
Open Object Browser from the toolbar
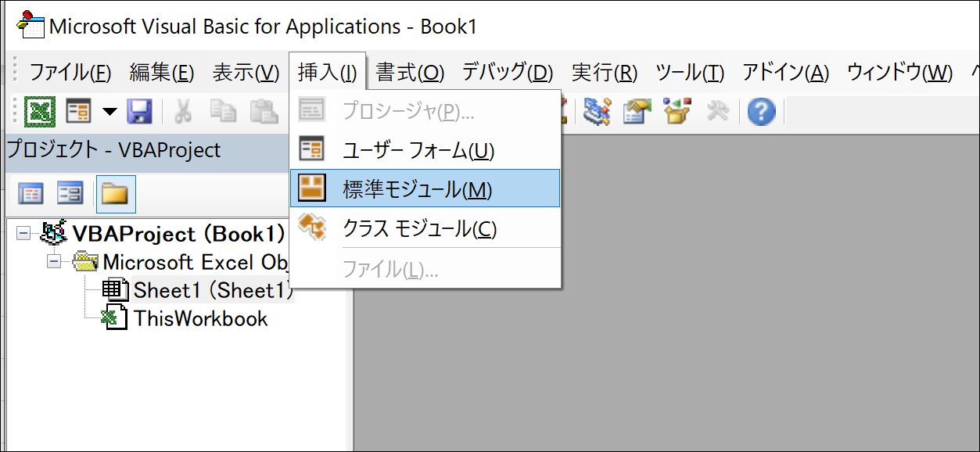point(677,111)
